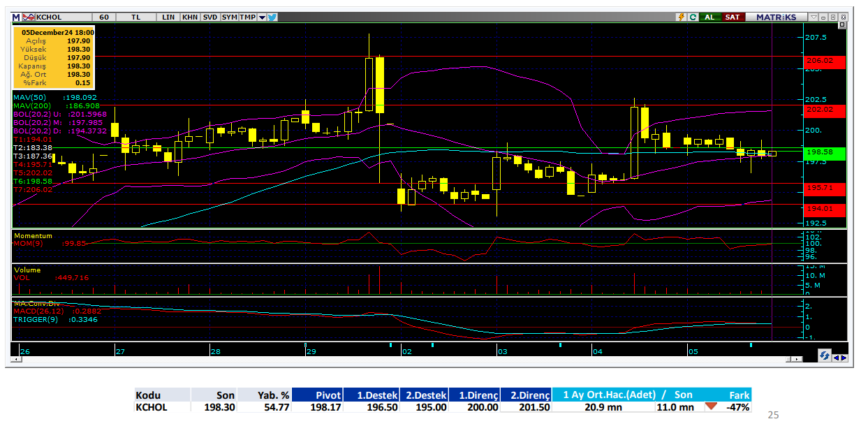
Task: Select the SYM toolbar item
Action: click(229, 17)
